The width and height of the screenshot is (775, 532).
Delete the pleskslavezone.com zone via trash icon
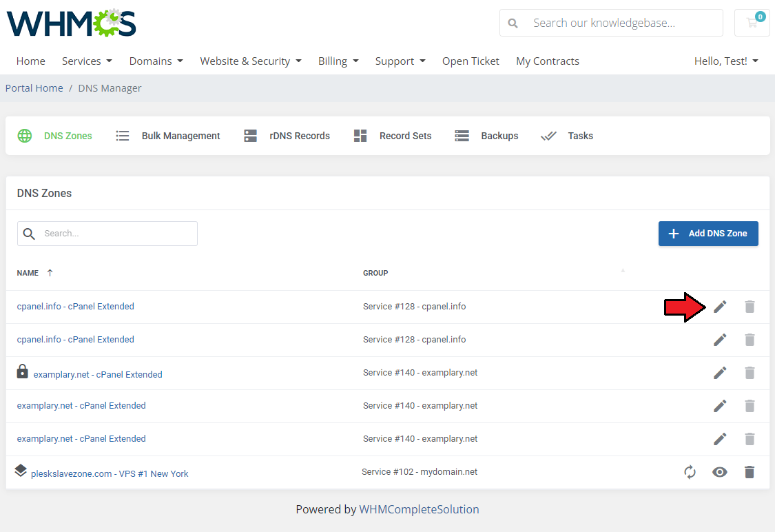750,472
